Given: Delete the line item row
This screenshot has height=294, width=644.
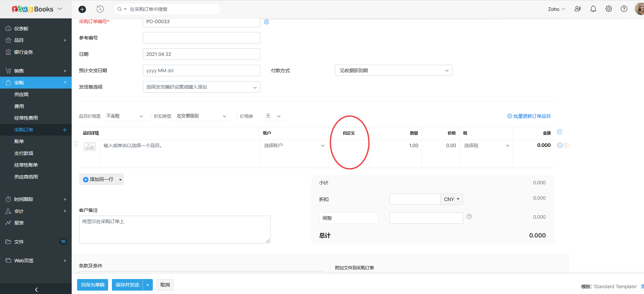Looking at the screenshot, I should pyautogui.click(x=566, y=145).
